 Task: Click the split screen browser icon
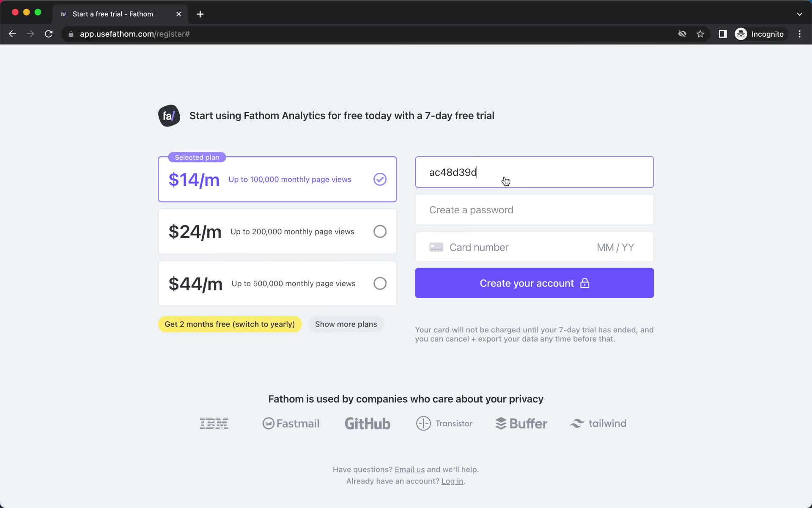723,34
